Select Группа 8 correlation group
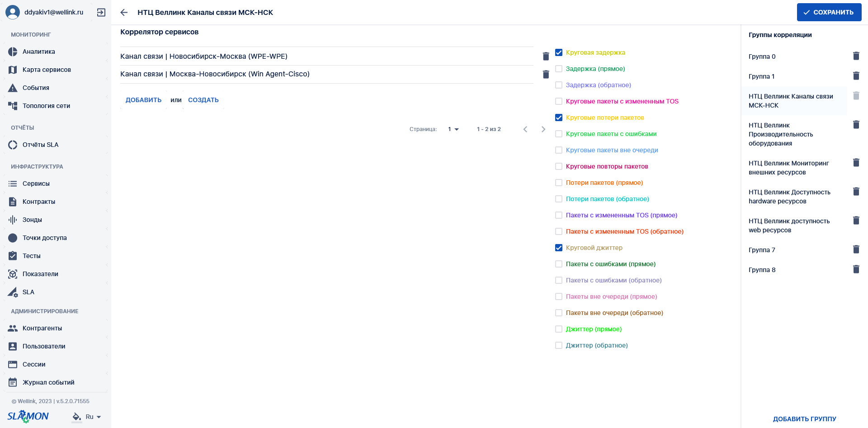Viewport: 868px width, 428px height. tap(794, 270)
